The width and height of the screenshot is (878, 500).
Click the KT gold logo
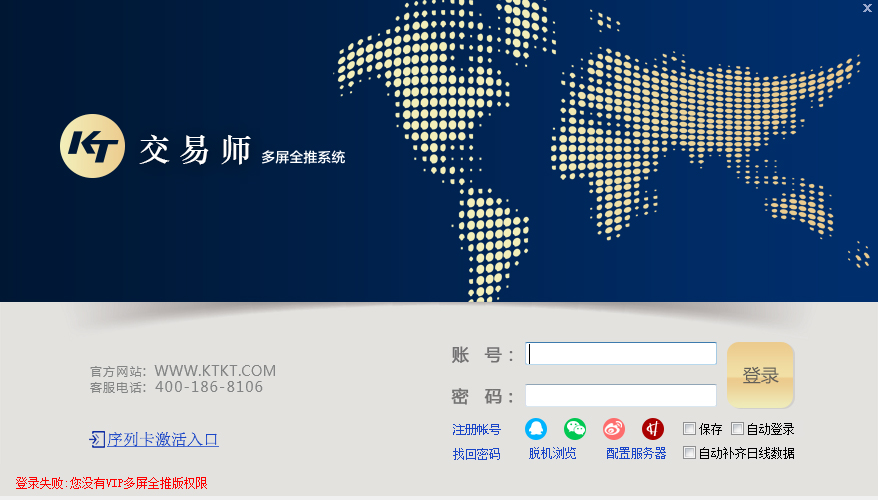point(92,146)
